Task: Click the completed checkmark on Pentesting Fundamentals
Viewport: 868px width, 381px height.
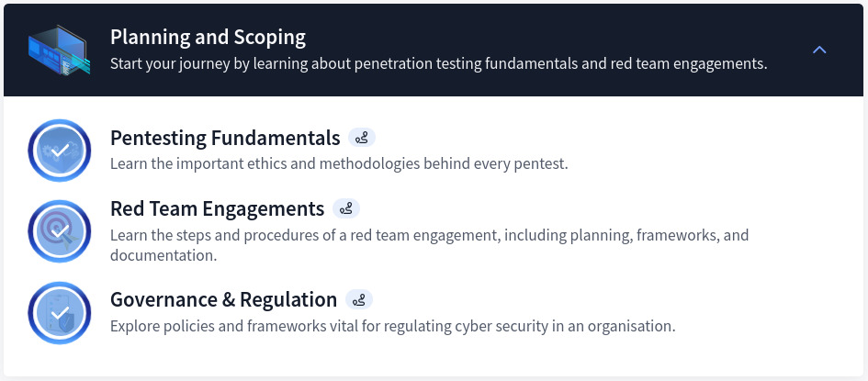Action: 60,151
